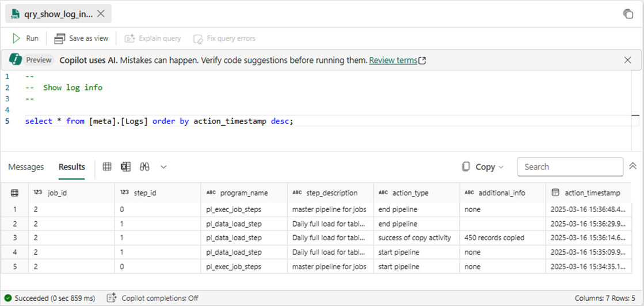Click the Excel export icon
Viewport: 644px width, 306px height.
(x=125, y=167)
